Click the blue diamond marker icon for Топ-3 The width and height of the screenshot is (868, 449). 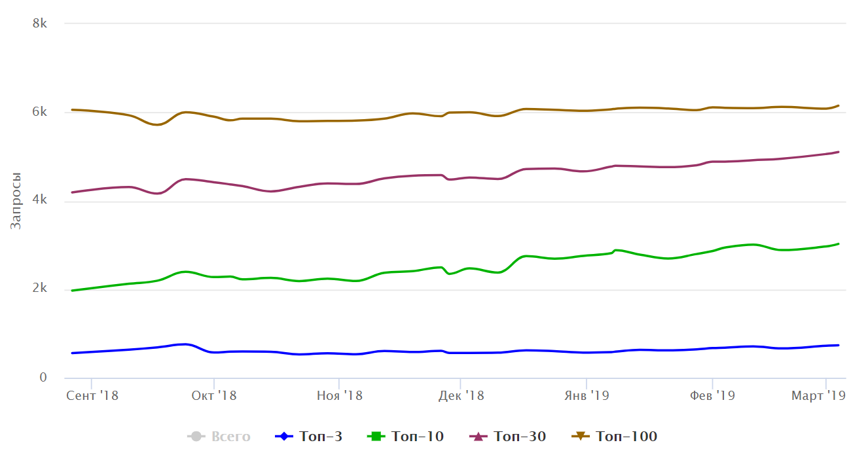coord(283,437)
